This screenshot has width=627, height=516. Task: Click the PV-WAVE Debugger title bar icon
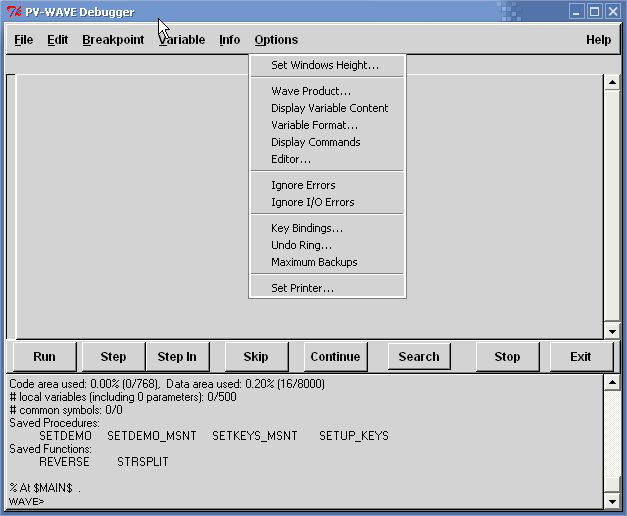click(14, 12)
